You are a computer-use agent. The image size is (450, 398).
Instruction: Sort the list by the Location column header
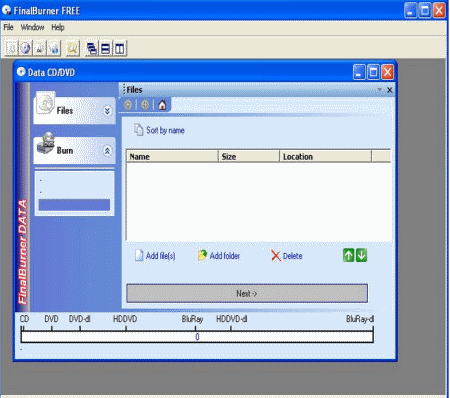(325, 156)
